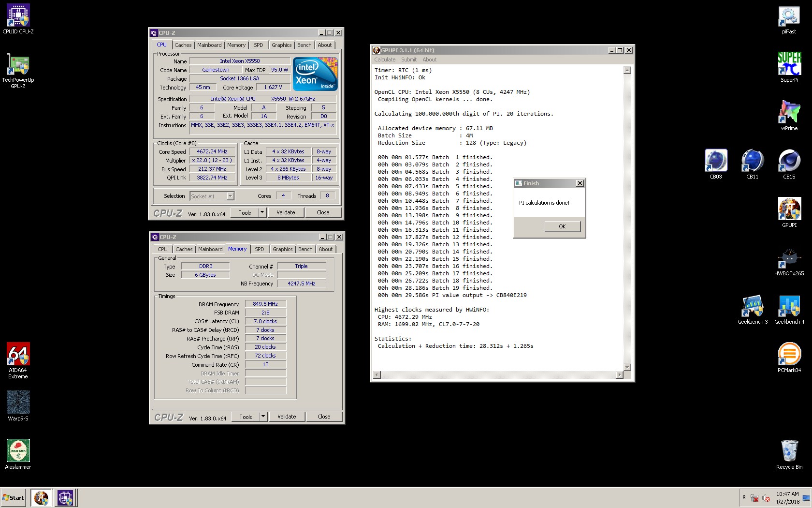Open Graphics tab in lower CPU-Z window

click(282, 249)
